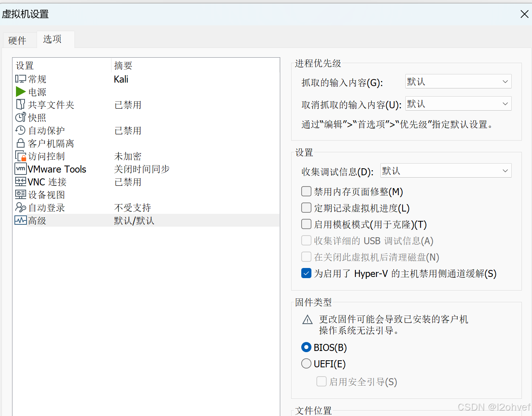Click the 快照 snapshot icon
The image size is (532, 416).
[x=20, y=117]
